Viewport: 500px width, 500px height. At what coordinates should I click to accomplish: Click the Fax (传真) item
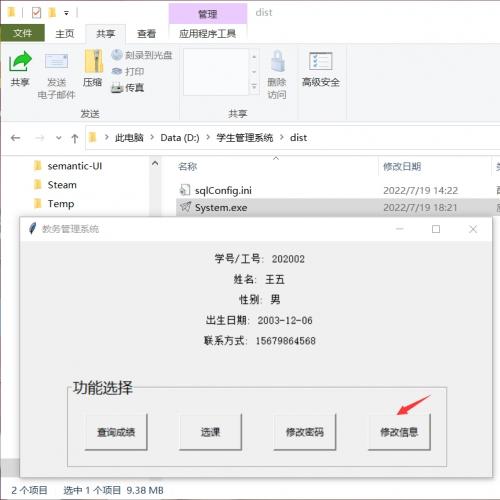click(128, 88)
